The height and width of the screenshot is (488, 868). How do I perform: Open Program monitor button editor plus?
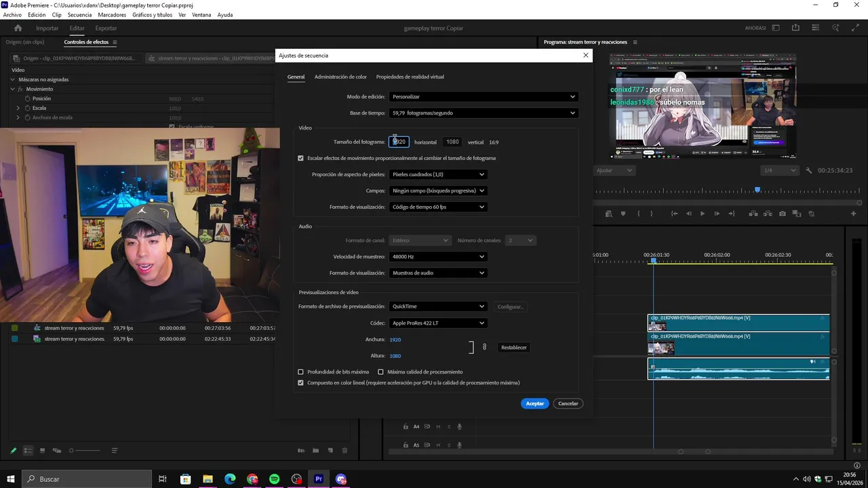coord(854,213)
